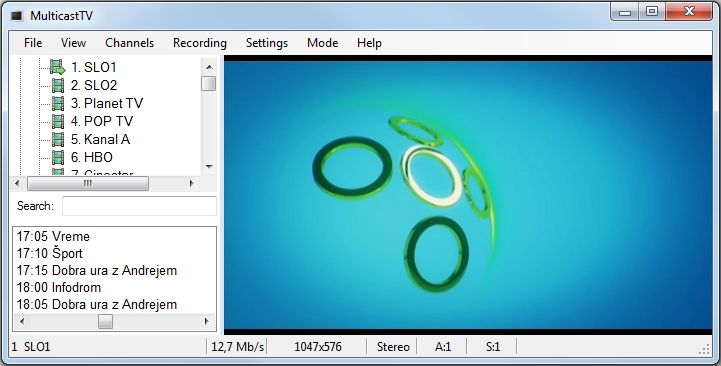The height and width of the screenshot is (366, 721).
Task: Open the Settings dropdown menu
Action: click(x=267, y=43)
